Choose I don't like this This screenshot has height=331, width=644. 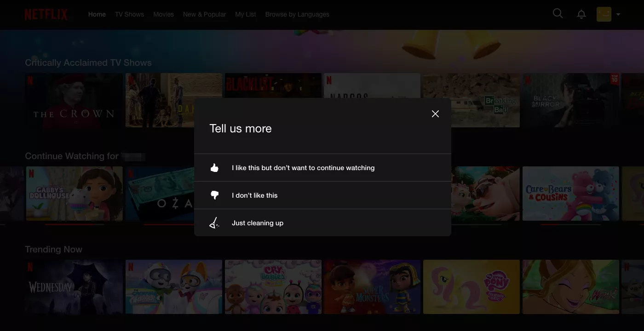[x=322, y=195]
